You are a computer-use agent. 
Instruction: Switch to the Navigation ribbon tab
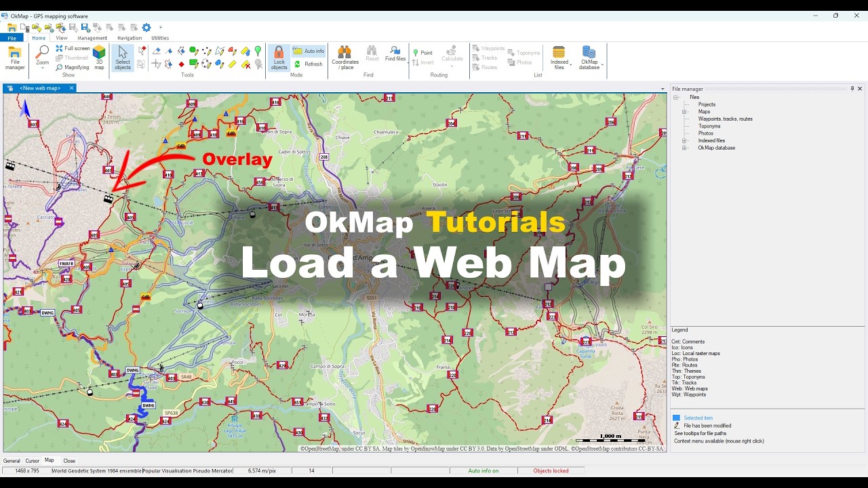pos(130,38)
